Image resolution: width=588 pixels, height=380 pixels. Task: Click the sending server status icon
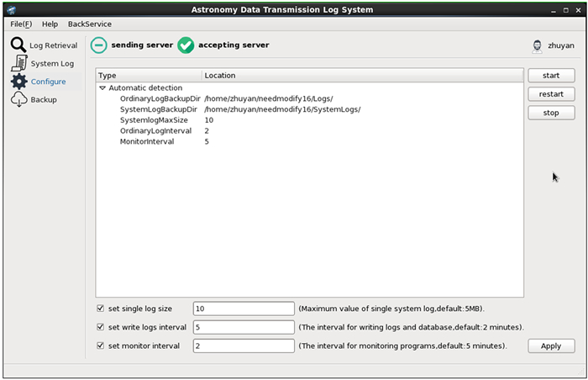click(99, 45)
